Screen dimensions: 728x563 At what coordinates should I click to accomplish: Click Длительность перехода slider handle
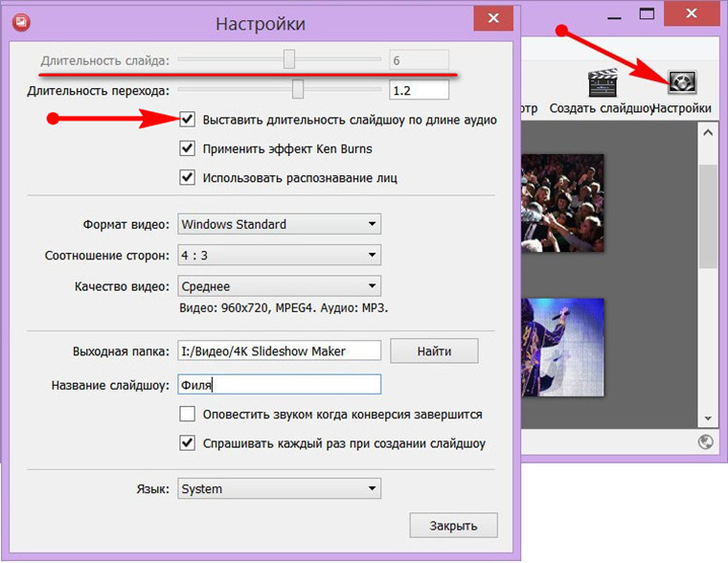298,89
